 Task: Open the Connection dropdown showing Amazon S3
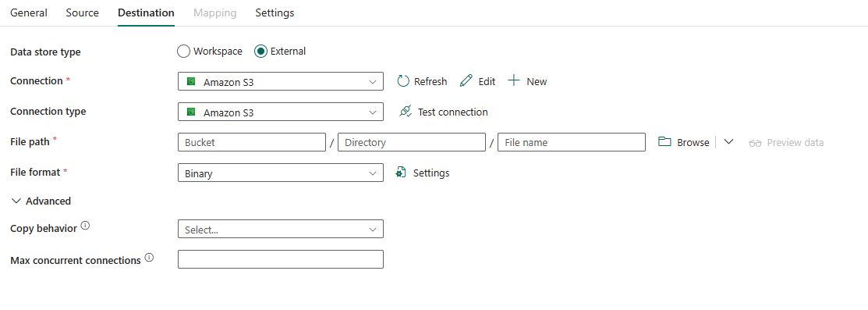click(x=281, y=81)
